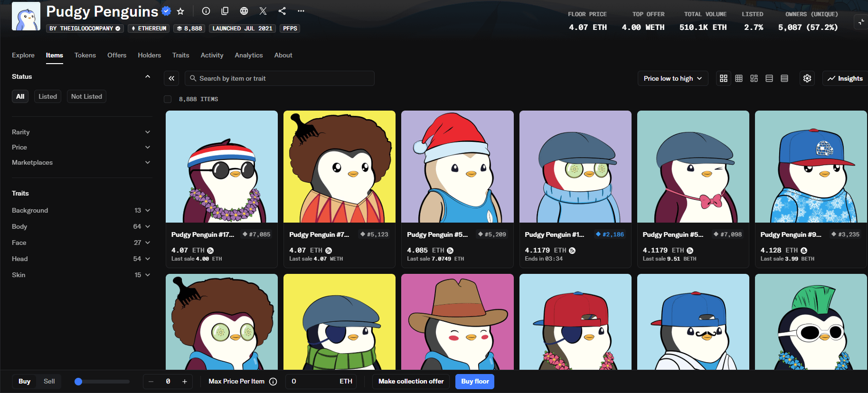
Task: Collapse the Status section
Action: coord(148,76)
